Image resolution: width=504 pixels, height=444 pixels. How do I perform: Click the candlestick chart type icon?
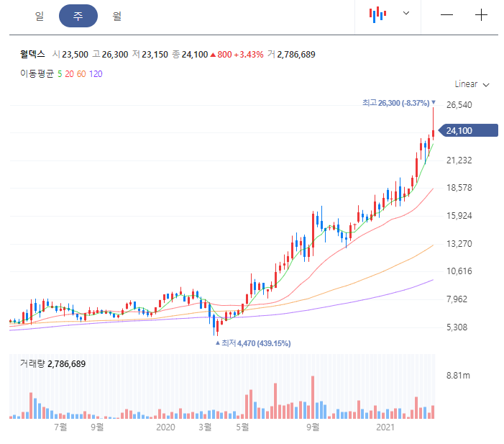click(377, 14)
